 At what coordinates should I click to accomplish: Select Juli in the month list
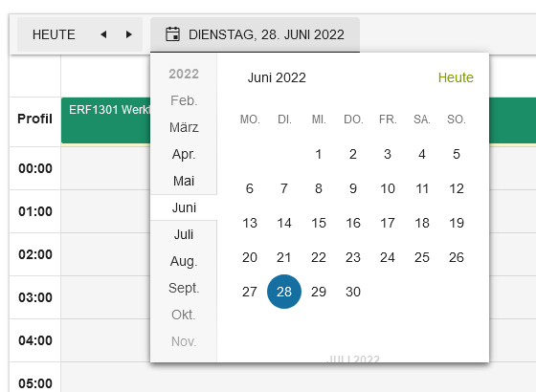(184, 234)
